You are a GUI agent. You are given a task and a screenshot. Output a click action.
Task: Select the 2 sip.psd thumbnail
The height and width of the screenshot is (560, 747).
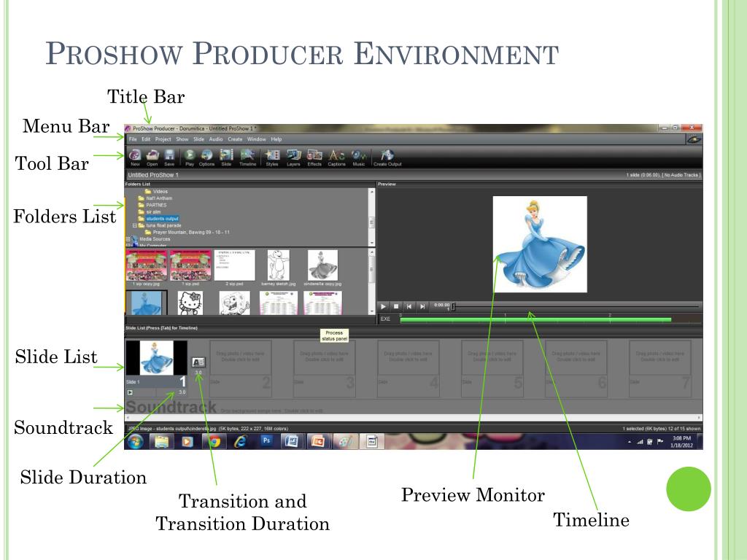234,265
